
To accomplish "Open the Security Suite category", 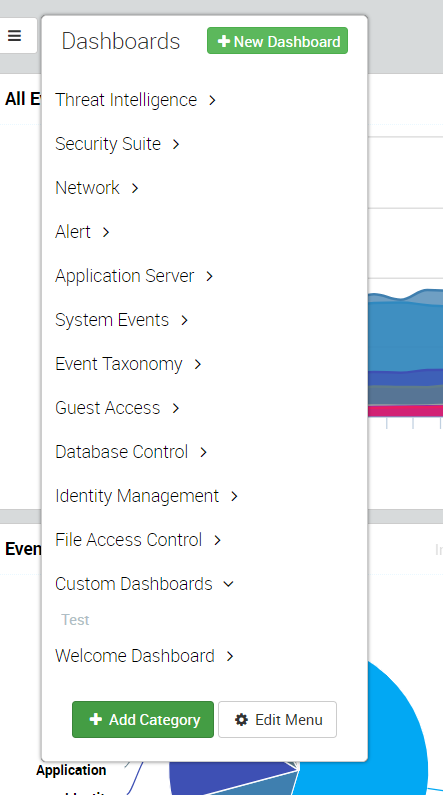I will pyautogui.click(x=108, y=144).
